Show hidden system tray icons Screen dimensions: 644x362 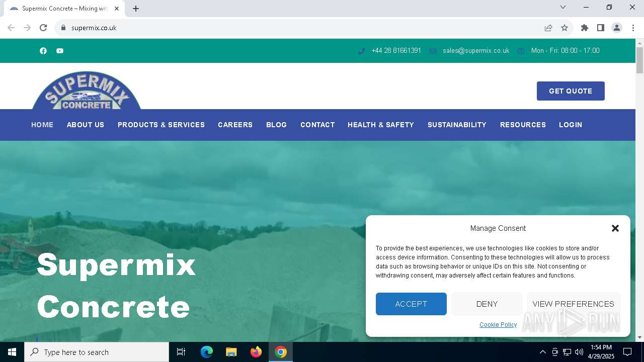tap(542, 352)
